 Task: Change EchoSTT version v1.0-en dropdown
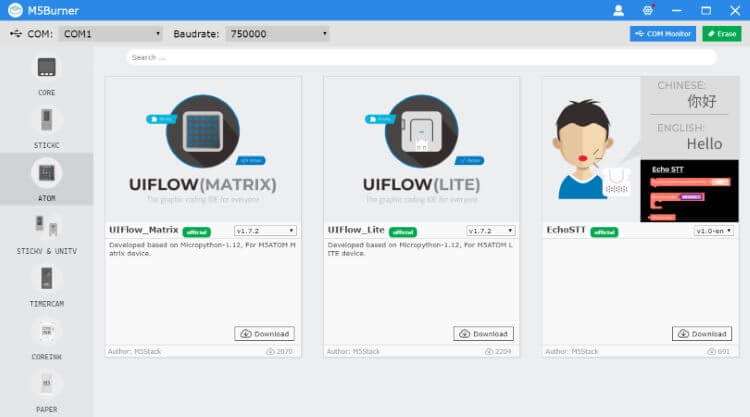[x=714, y=230]
